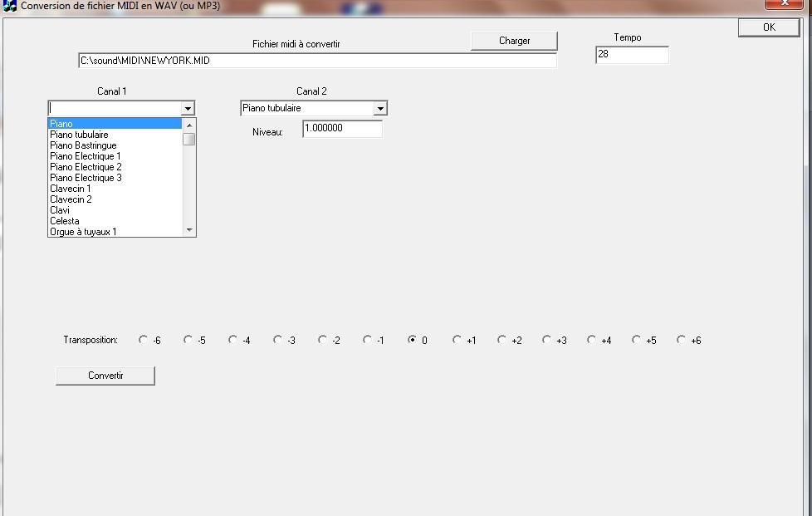Open the Canal 2 instrument dropdown
Screen dimensions: 812x516
tap(380, 108)
